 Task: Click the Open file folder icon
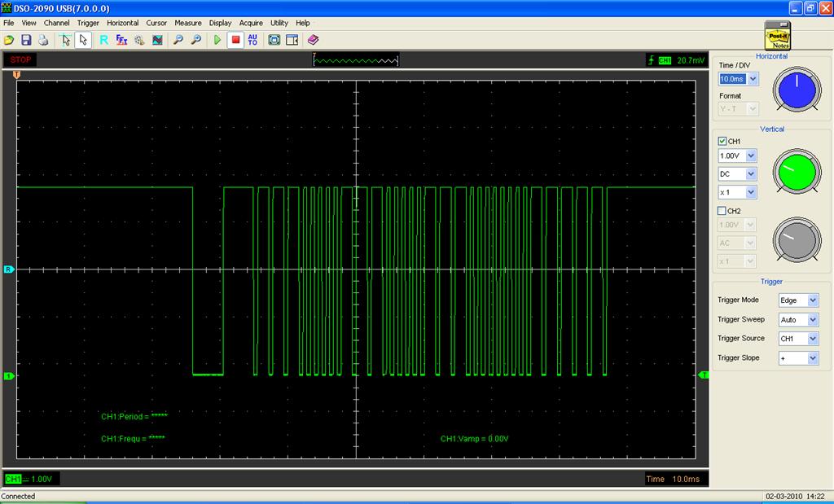click(x=9, y=39)
